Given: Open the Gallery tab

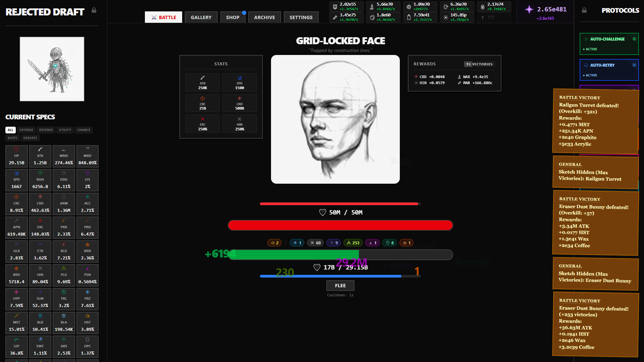Looking at the screenshot, I should tap(201, 17).
